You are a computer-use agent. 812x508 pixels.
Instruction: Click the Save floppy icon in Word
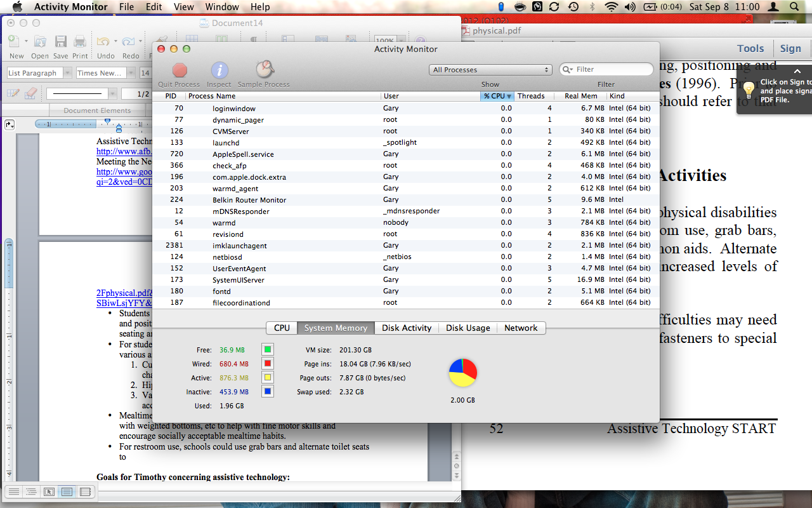[61, 42]
